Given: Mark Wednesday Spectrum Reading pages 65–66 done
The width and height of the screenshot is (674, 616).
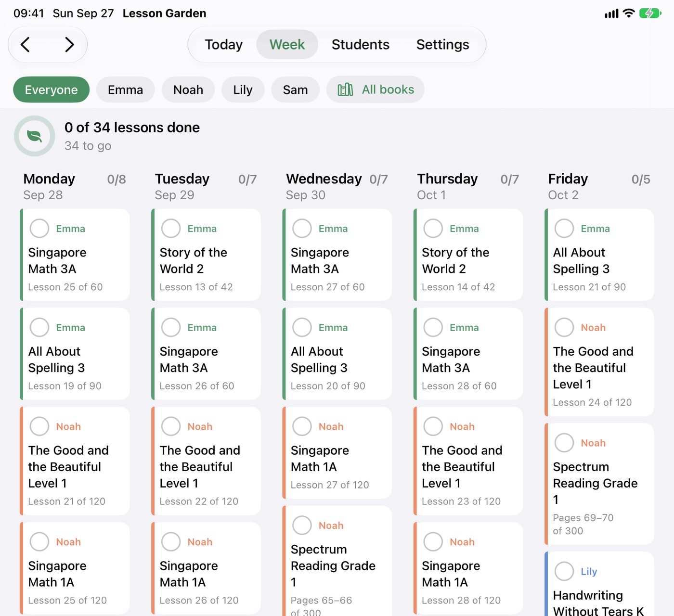Looking at the screenshot, I should tap(302, 526).
